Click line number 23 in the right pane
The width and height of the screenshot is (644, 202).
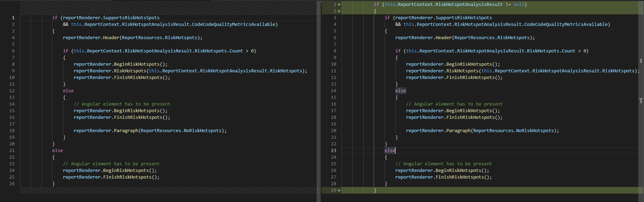point(334,151)
